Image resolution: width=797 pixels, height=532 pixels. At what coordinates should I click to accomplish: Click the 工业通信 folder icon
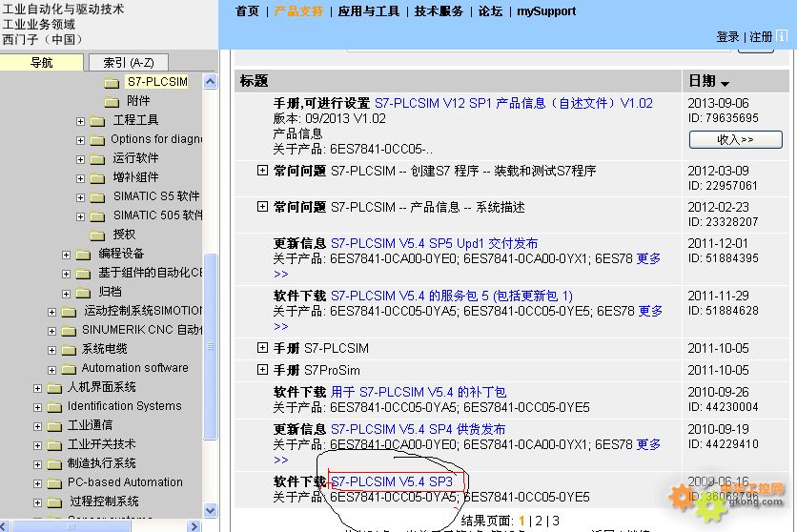point(55,426)
